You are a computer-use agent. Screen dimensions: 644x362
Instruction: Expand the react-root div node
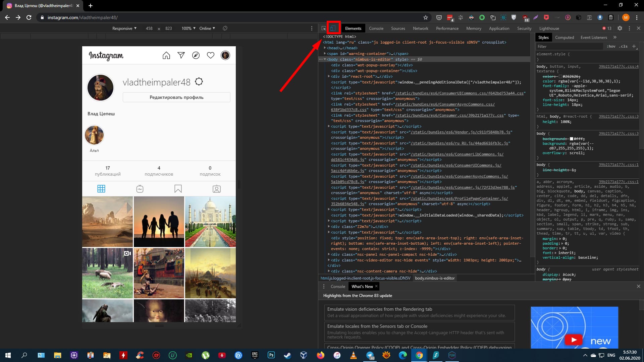click(329, 76)
